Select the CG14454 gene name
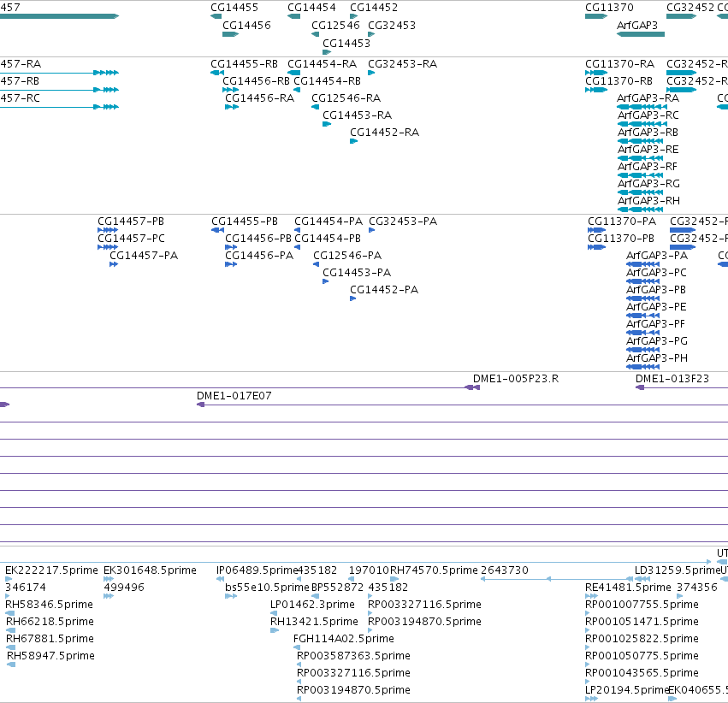 [311, 8]
